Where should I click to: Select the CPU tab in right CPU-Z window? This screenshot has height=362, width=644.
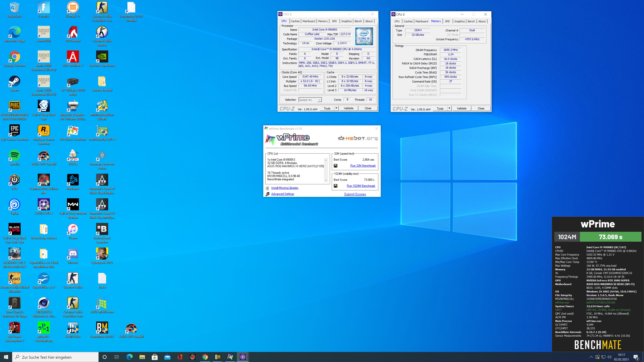[397, 21]
